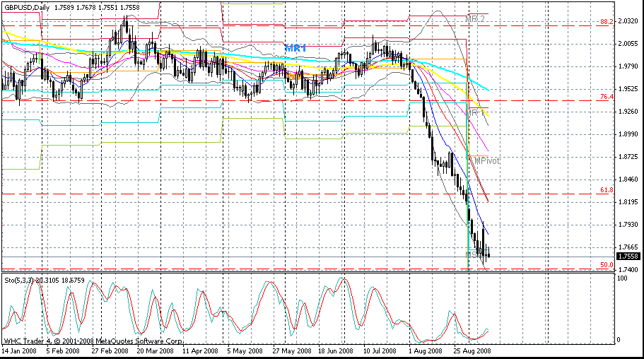The image size is (644, 359).
Task: Select the 61.8 Fibonacci level label
Action: [x=606, y=190]
